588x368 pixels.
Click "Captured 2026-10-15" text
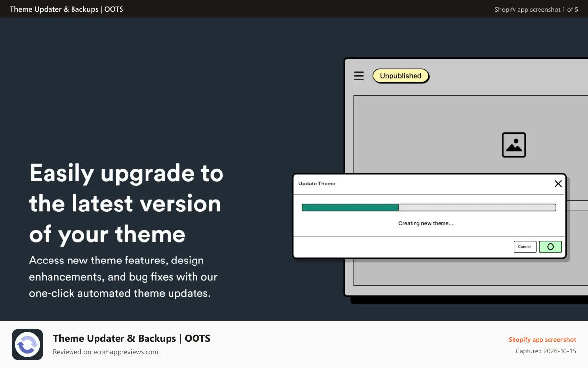click(x=546, y=351)
